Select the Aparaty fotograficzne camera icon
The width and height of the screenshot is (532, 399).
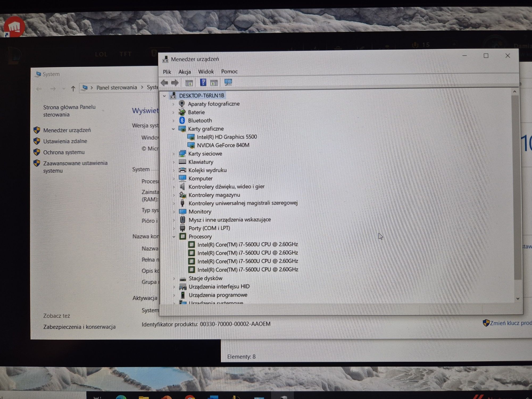click(182, 103)
